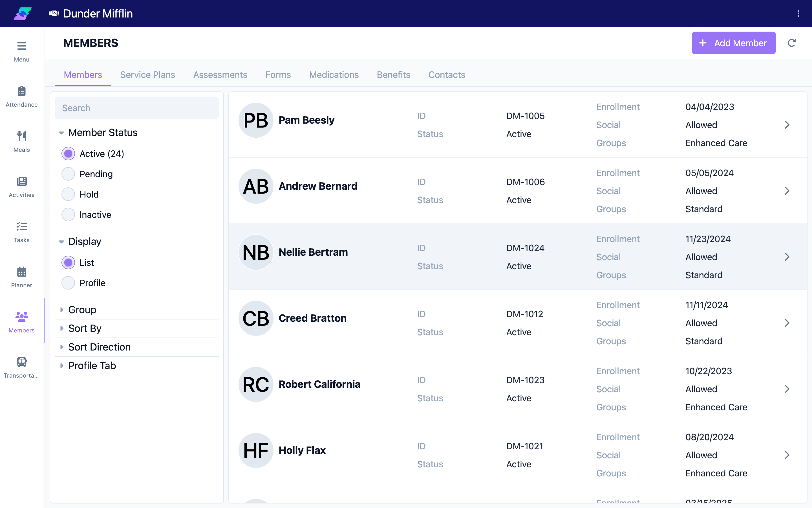This screenshot has height=508, width=812.
Task: Select Profile display radio
Action: click(x=68, y=283)
